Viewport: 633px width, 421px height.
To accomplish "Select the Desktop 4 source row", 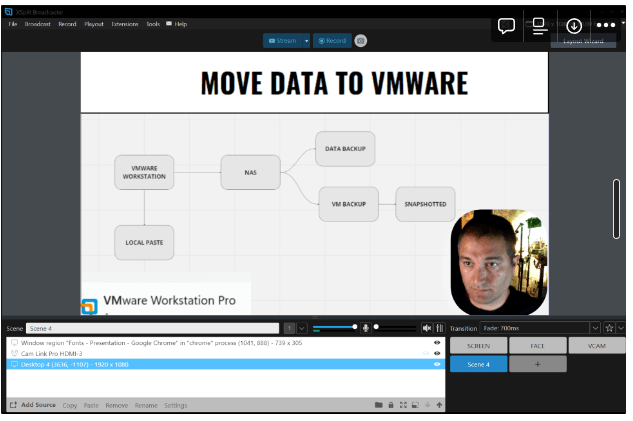I will click(226, 364).
